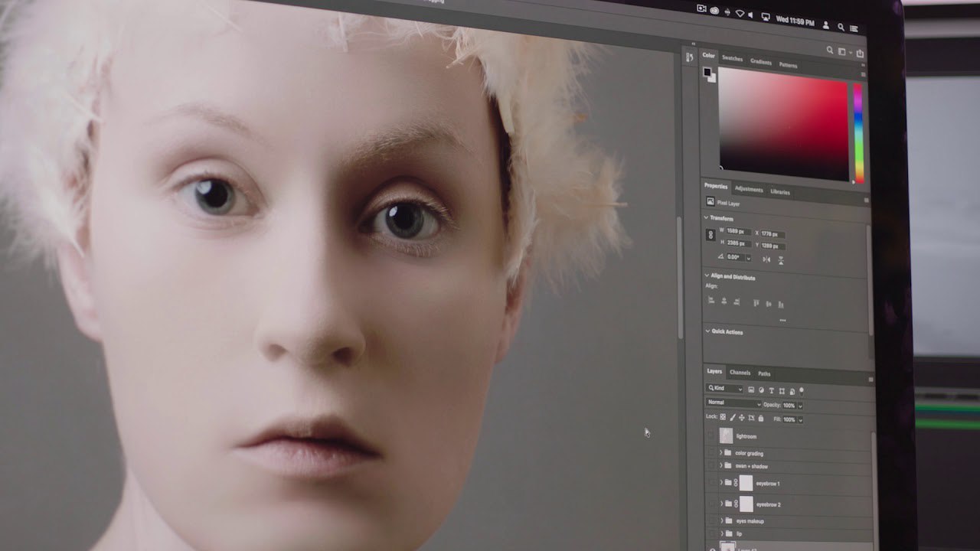The image size is (980, 551).
Task: Open the Opacity value dropdown
Action: (800, 406)
